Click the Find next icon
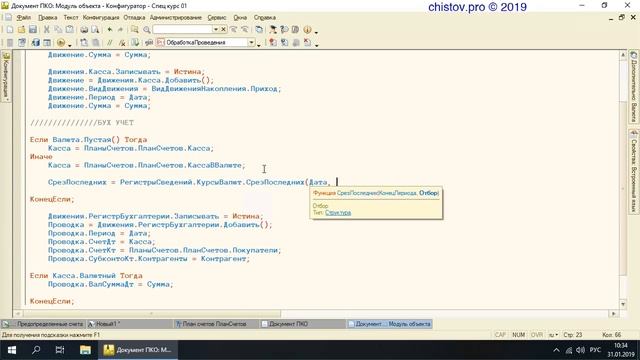The height and width of the screenshot is (360, 640). coord(233,29)
